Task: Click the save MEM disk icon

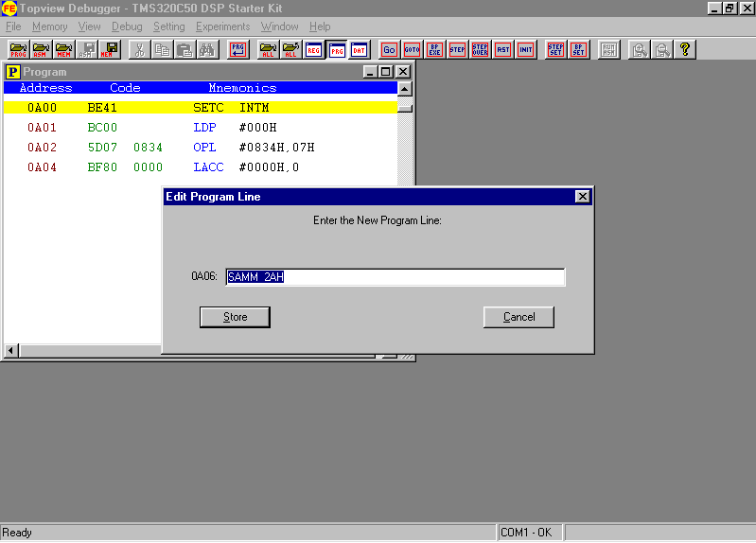Action: 110,49
